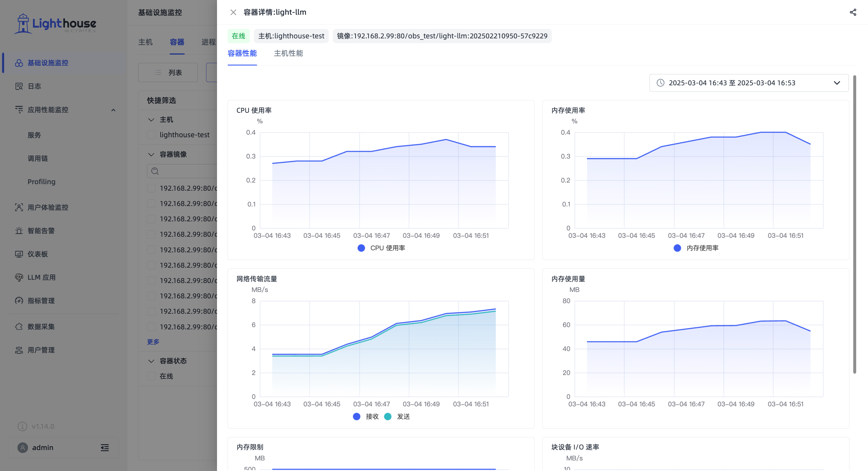The height and width of the screenshot is (471, 868).
Task: Click the 镜像 image path tag
Action: point(442,36)
